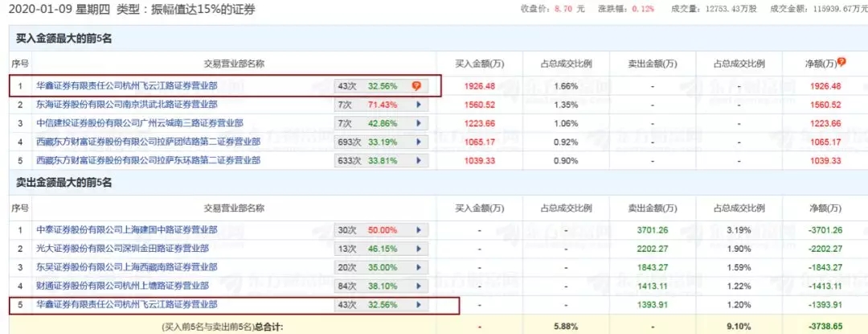This screenshot has width=868, height=334.
Task: Click the 693次 33.19% stats box
Action: 382,142
